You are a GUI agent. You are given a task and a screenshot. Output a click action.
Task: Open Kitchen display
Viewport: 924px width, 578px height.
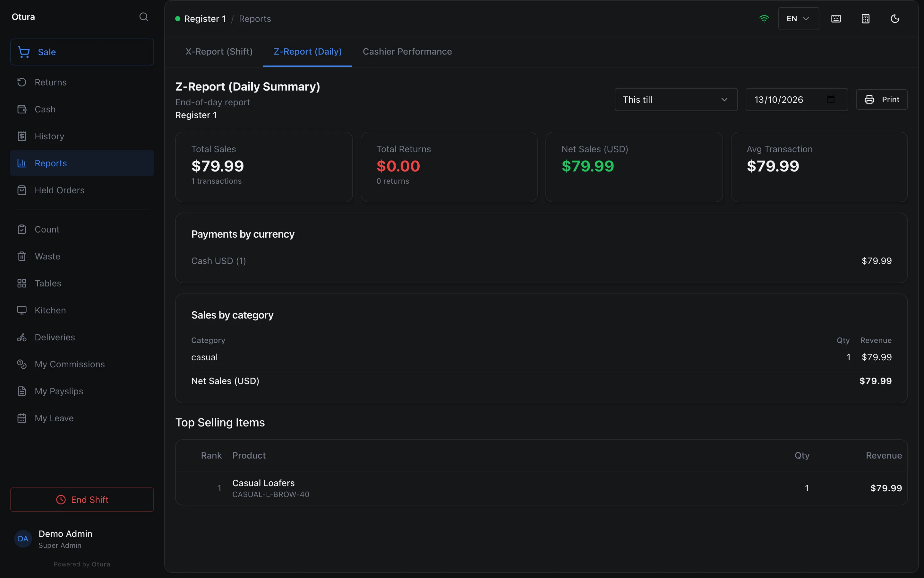pyautogui.click(x=82, y=310)
